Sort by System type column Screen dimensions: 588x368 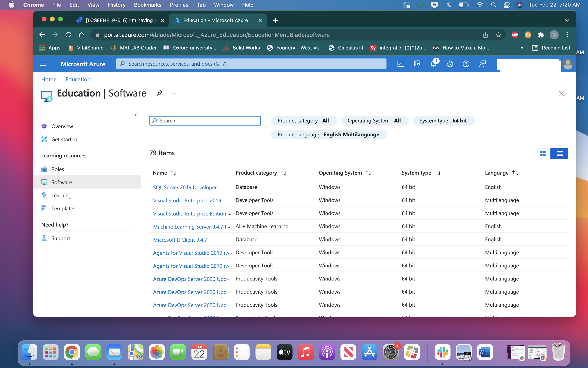pyautogui.click(x=421, y=173)
